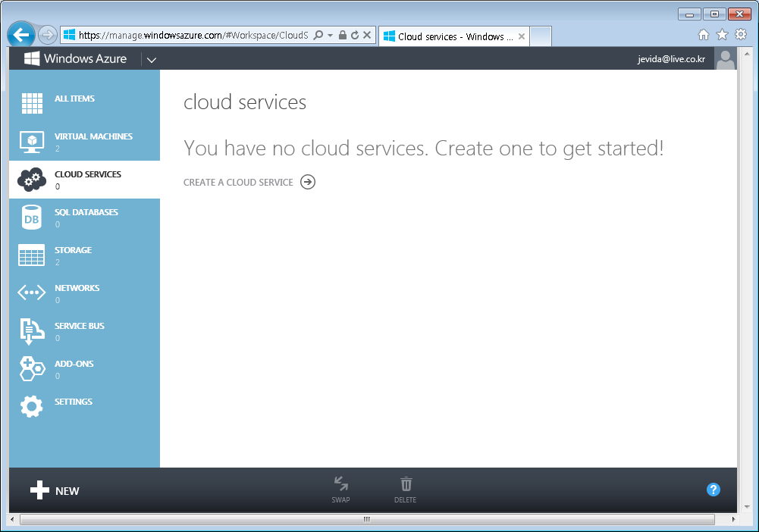Click the SETTINGS label in sidebar
This screenshot has width=759, height=532.
[x=73, y=402]
